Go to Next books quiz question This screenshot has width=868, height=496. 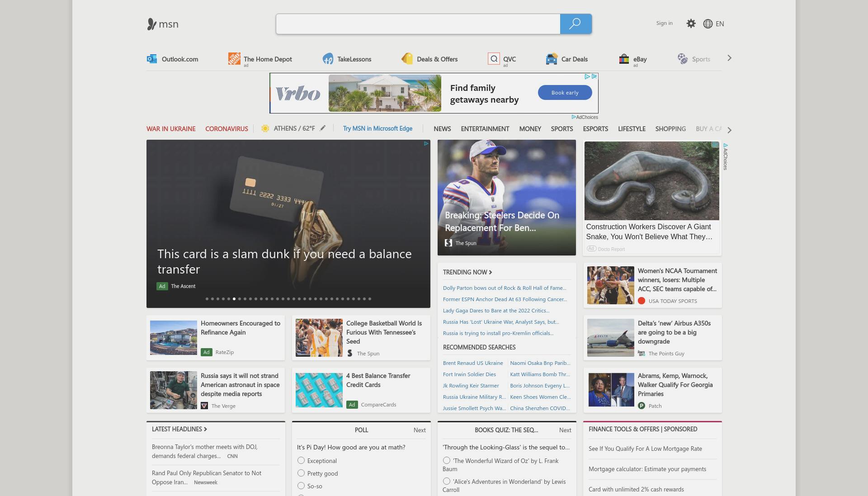(x=565, y=430)
